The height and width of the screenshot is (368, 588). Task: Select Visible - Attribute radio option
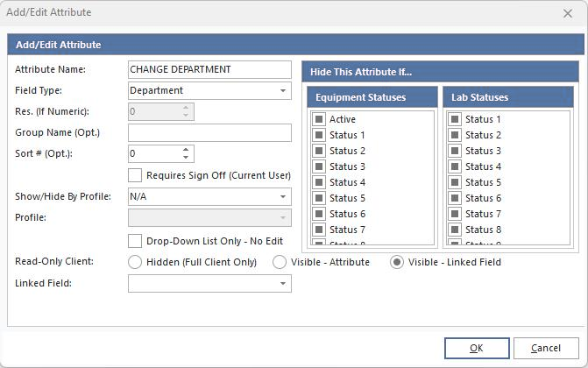coord(280,262)
